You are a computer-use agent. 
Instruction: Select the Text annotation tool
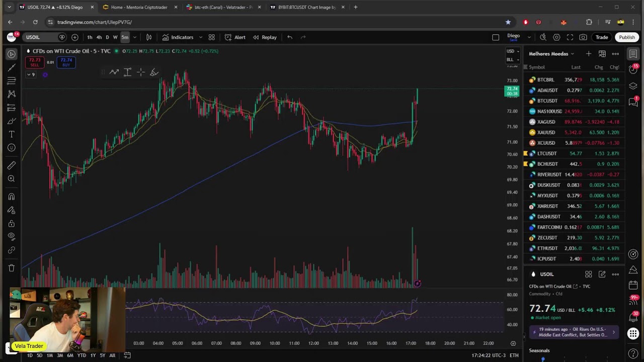point(11,134)
